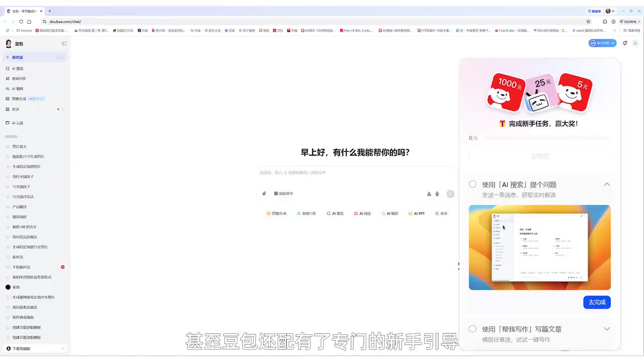Open the browser downloads icon
Viewport: 644px width, 362px height.
click(x=613, y=22)
